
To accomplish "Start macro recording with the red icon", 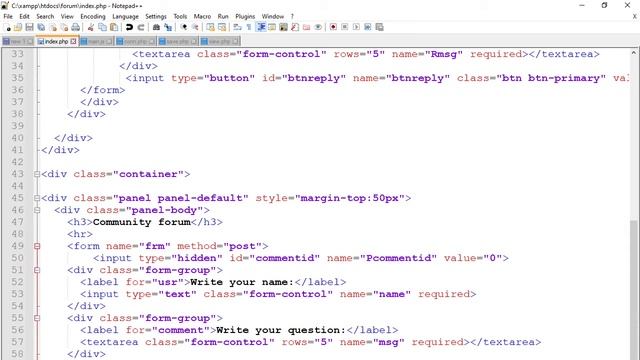I will [x=333, y=27].
